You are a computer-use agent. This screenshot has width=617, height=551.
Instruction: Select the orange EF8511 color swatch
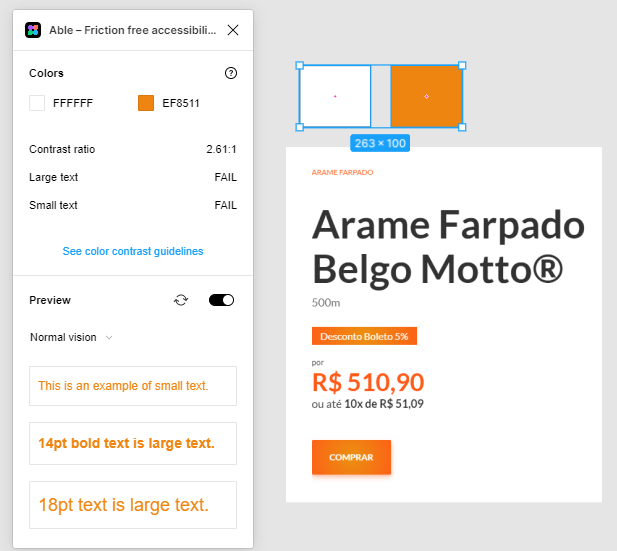coord(146,103)
